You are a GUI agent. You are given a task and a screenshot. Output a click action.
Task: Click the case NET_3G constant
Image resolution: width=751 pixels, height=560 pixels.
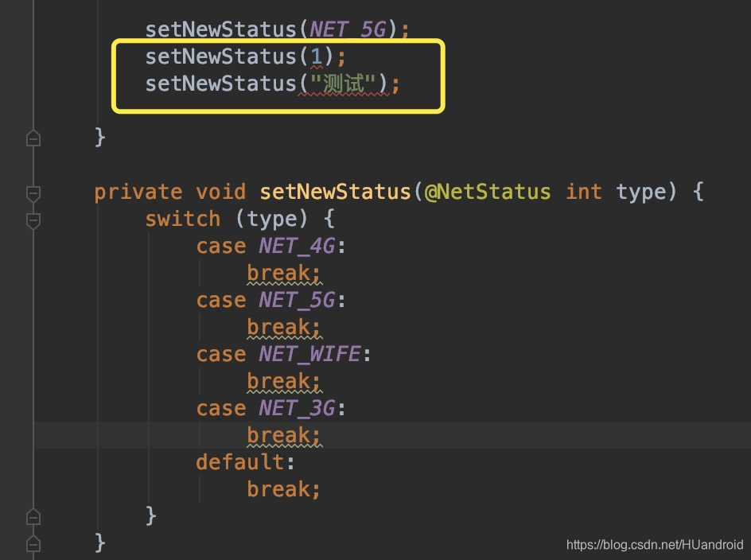pyautogui.click(x=297, y=409)
